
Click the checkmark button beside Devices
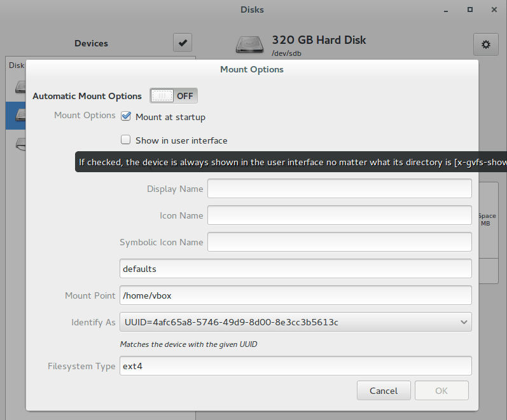click(x=183, y=43)
